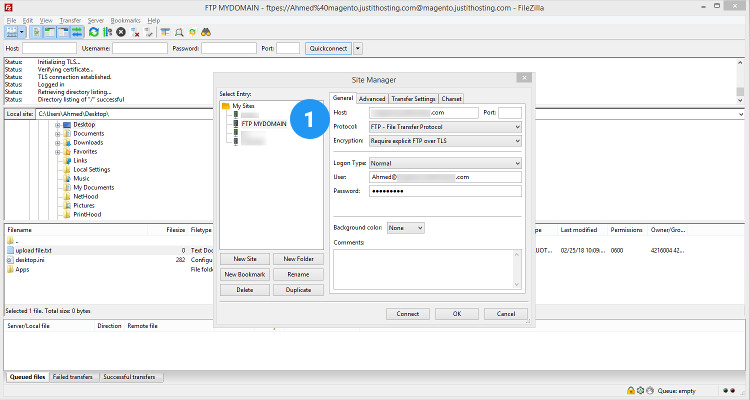Open the Site Manager toolbar icon
Viewport: 750px width, 400px height.
[x=11, y=32]
